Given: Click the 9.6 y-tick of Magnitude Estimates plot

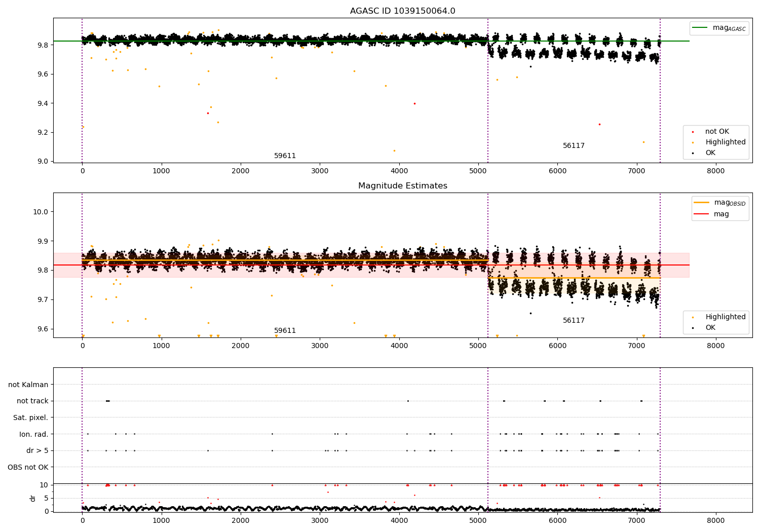Looking at the screenshot, I should tap(43, 329).
